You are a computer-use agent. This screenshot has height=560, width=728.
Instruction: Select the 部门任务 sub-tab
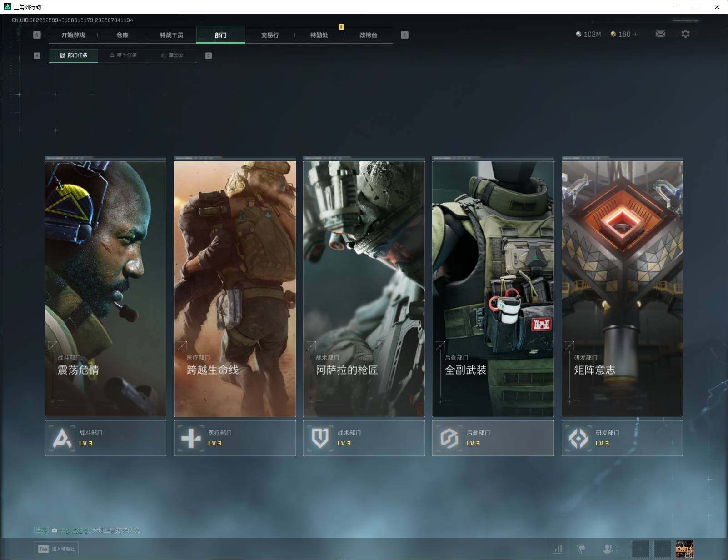[74, 55]
